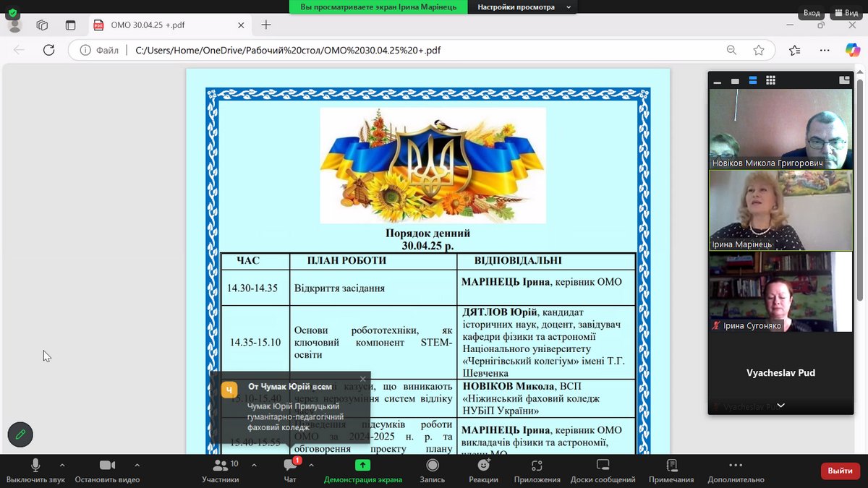Show more participants with down chevron
Screen dimensions: 868x488
(x=780, y=406)
